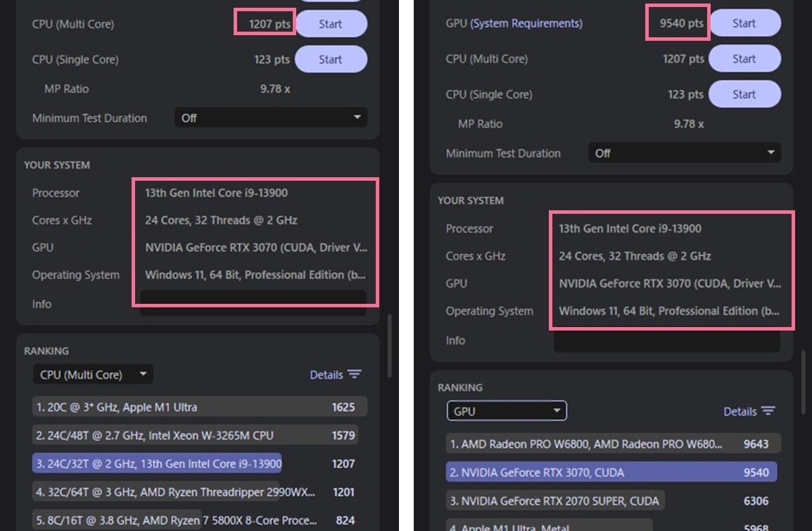Click the 6306 score in the GPU ranking

coord(756,501)
